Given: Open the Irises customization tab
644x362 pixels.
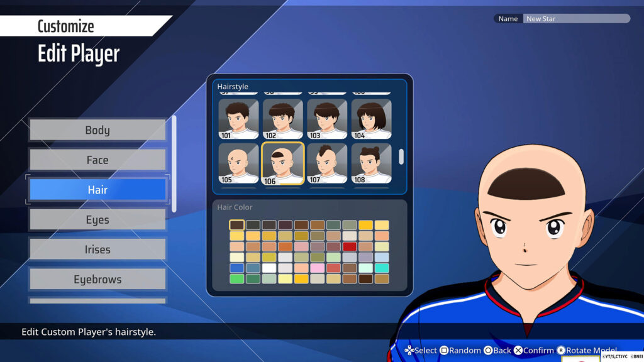Looking at the screenshot, I should point(97,249).
